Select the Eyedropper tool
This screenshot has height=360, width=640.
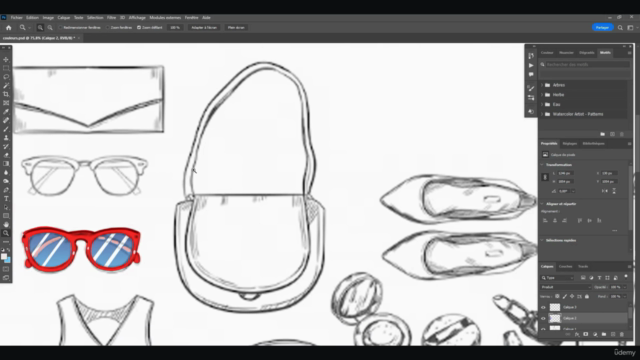(6, 111)
